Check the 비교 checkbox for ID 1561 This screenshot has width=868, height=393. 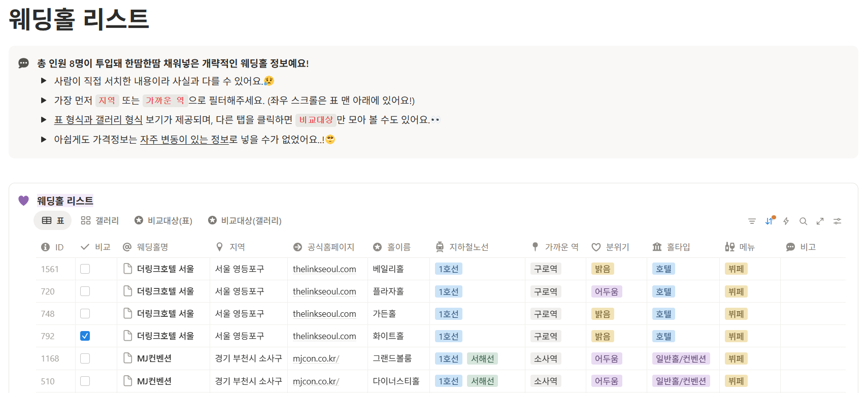85,269
